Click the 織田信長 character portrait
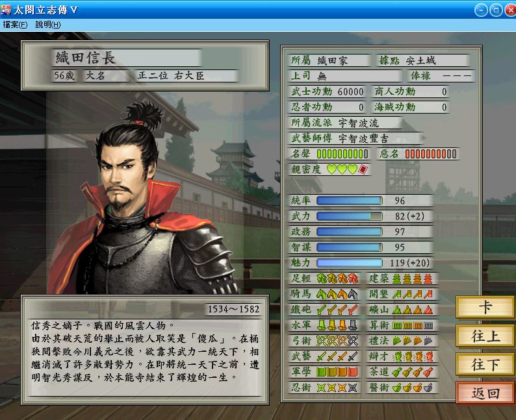 click(143, 199)
